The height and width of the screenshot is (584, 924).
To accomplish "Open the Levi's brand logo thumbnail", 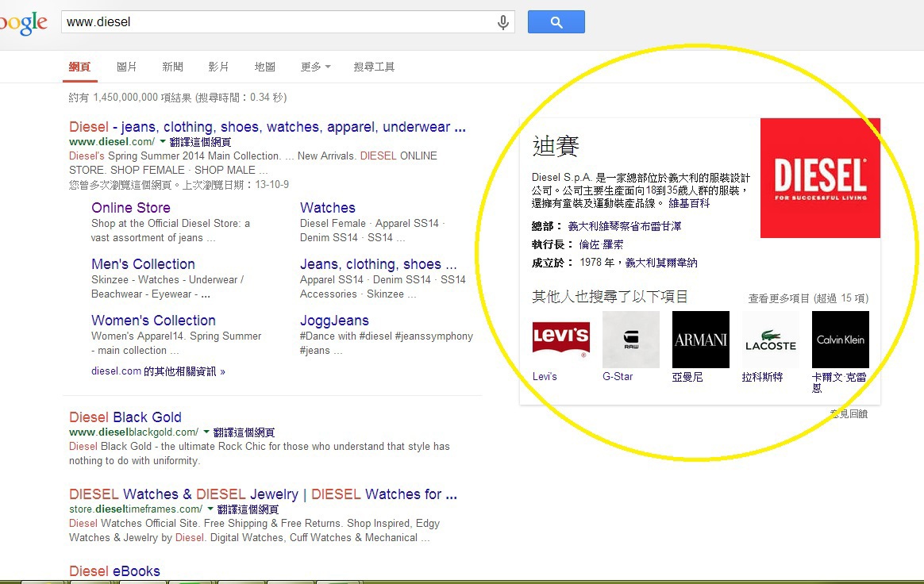I will pos(560,340).
